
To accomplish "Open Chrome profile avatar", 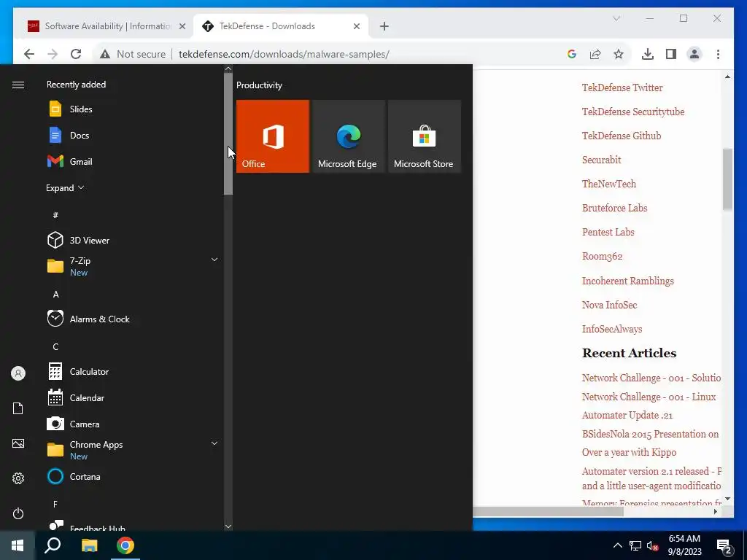I will tap(694, 54).
